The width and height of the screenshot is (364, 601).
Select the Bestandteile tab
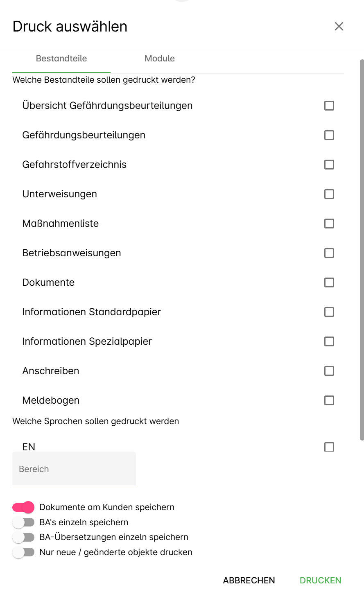[x=61, y=59]
